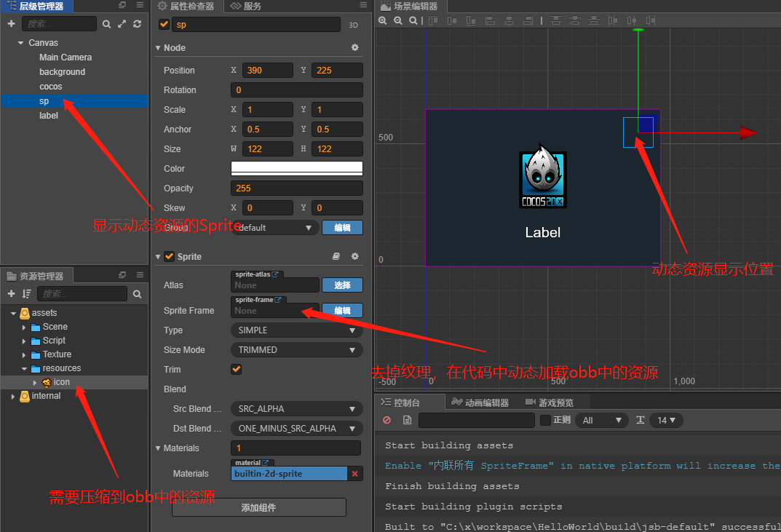Select the zoom-in magnifier in scene editor toolbar
This screenshot has height=532, width=781.
(384, 20)
